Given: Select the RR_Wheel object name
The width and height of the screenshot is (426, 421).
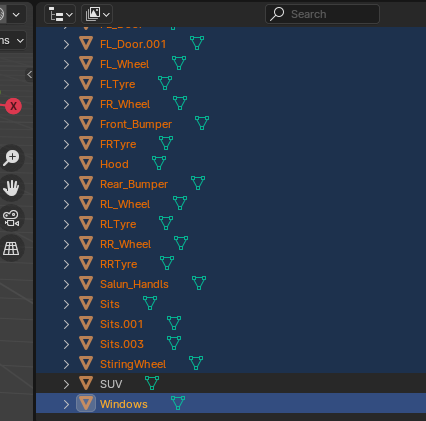Looking at the screenshot, I should 126,244.
